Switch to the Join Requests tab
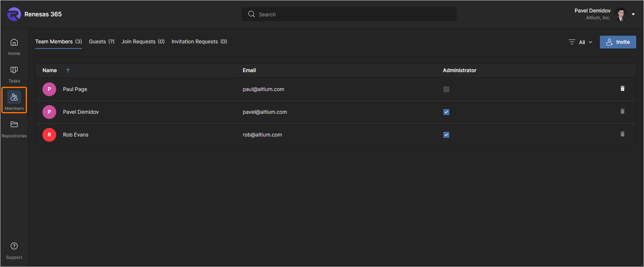 tap(143, 42)
